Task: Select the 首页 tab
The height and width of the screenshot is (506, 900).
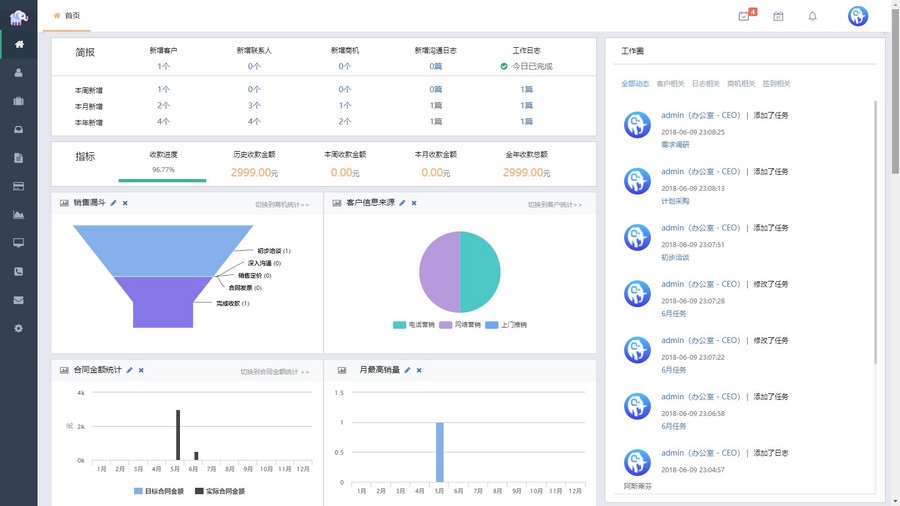Action: coord(67,15)
